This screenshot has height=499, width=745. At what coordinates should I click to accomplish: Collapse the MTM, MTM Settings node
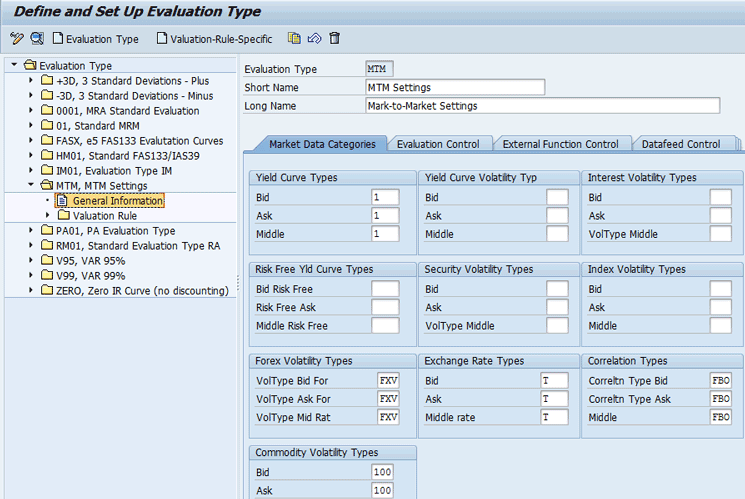coord(31,186)
